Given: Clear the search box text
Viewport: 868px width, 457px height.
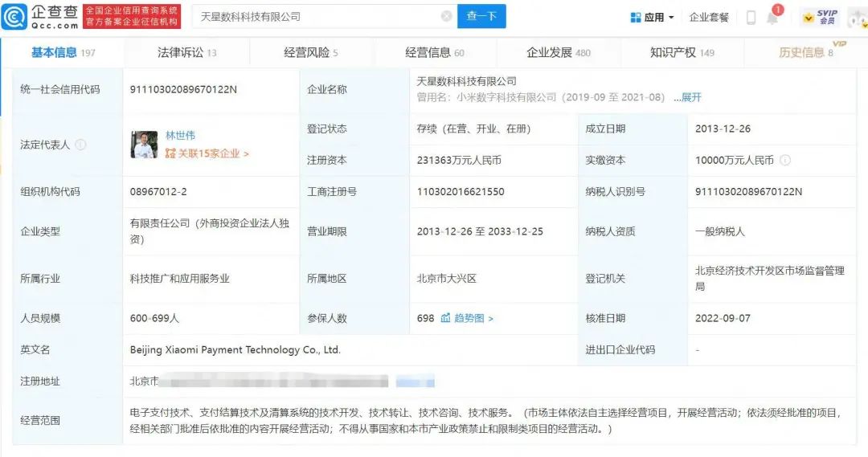Looking at the screenshot, I should (x=446, y=16).
